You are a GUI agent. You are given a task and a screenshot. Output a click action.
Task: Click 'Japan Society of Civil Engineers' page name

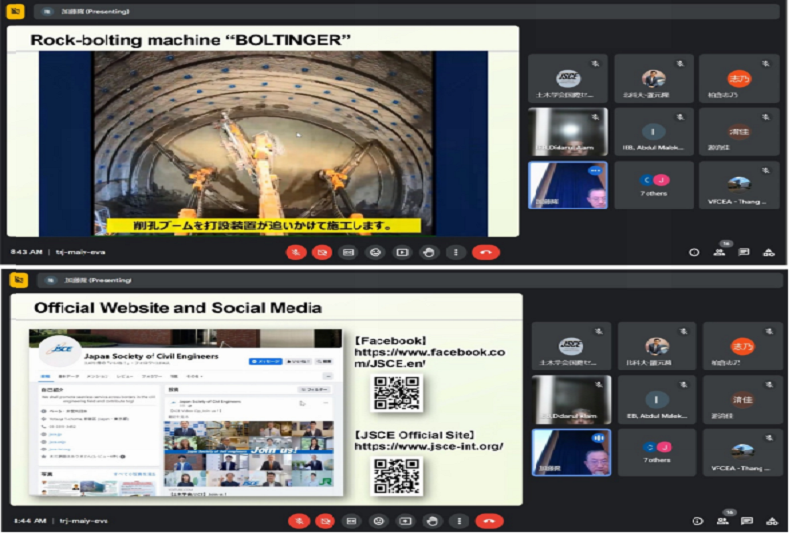[x=151, y=356]
